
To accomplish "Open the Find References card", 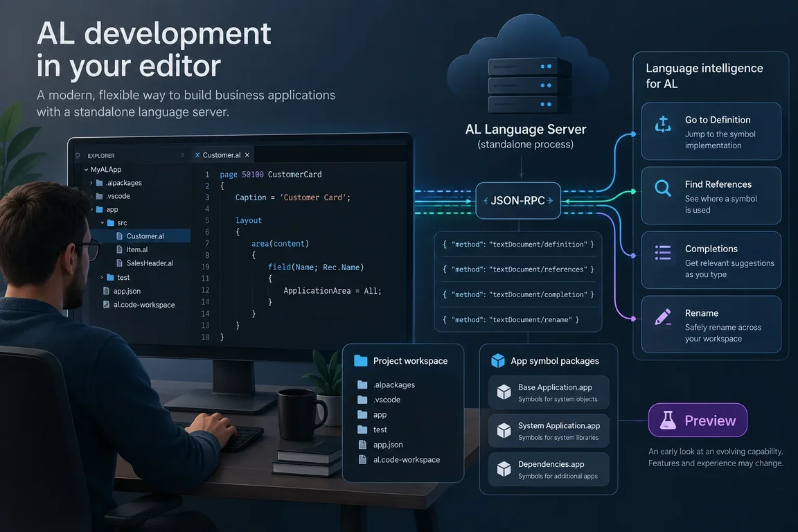I will pyautogui.click(x=711, y=195).
